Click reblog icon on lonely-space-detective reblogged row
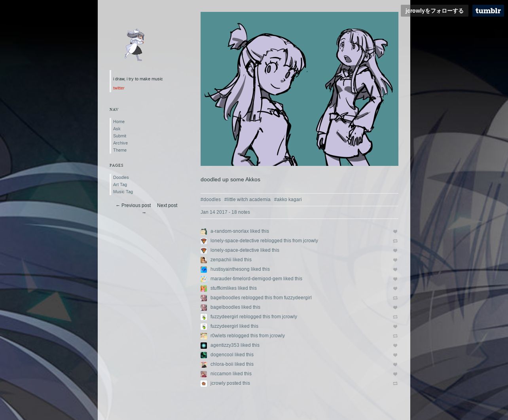The width and height of the screenshot is (508, 420). pyautogui.click(x=395, y=241)
